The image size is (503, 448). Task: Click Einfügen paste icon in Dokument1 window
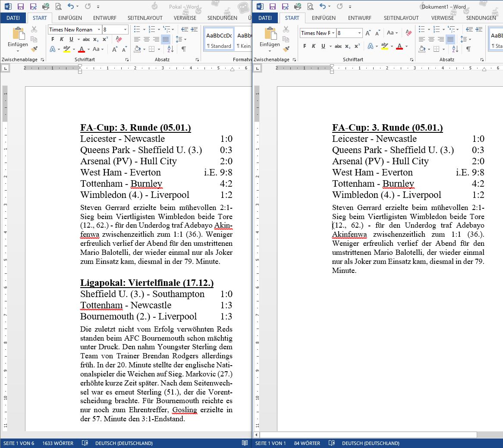(270, 33)
